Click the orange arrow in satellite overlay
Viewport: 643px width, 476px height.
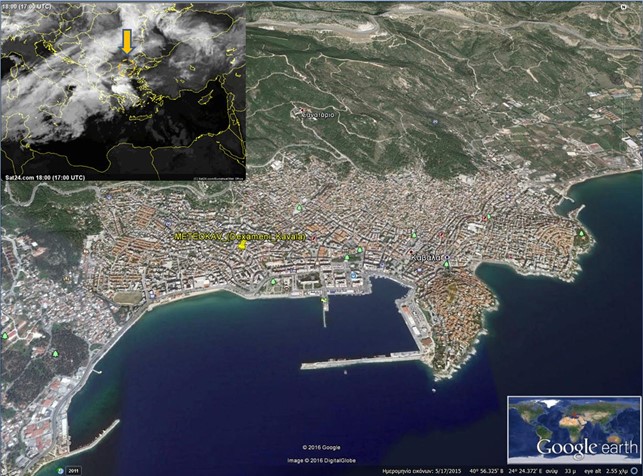click(x=126, y=42)
